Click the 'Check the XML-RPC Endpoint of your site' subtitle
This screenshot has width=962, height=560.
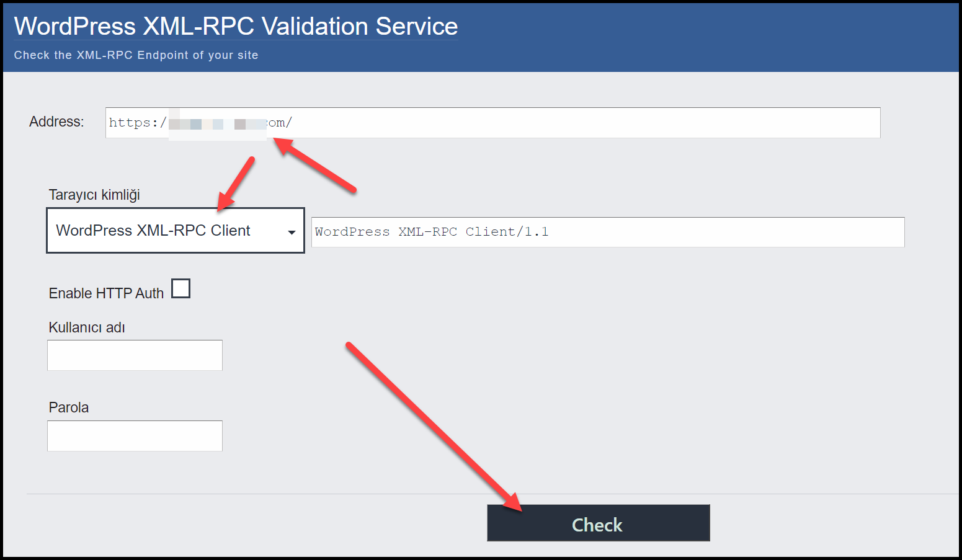pos(136,55)
